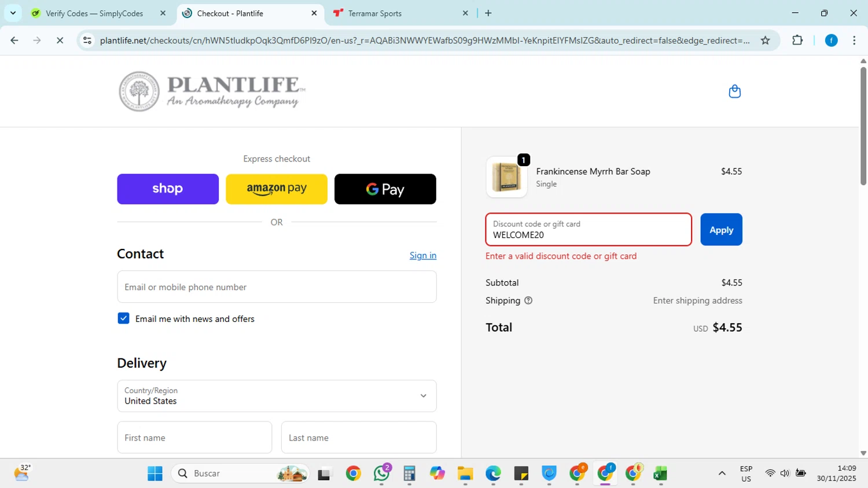This screenshot has width=868, height=488.
Task: Click the Sign in link
Action: (423, 255)
